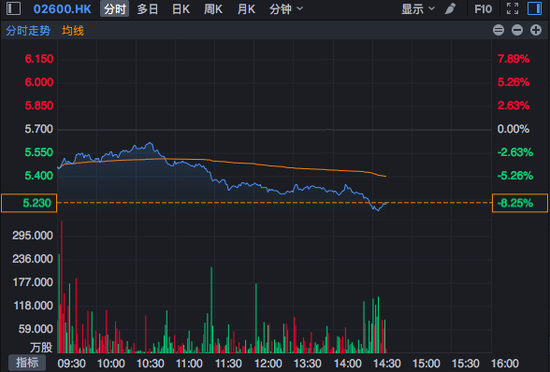Toggle the right sidebar panel icon
The width and height of the screenshot is (550, 372).
535,9
